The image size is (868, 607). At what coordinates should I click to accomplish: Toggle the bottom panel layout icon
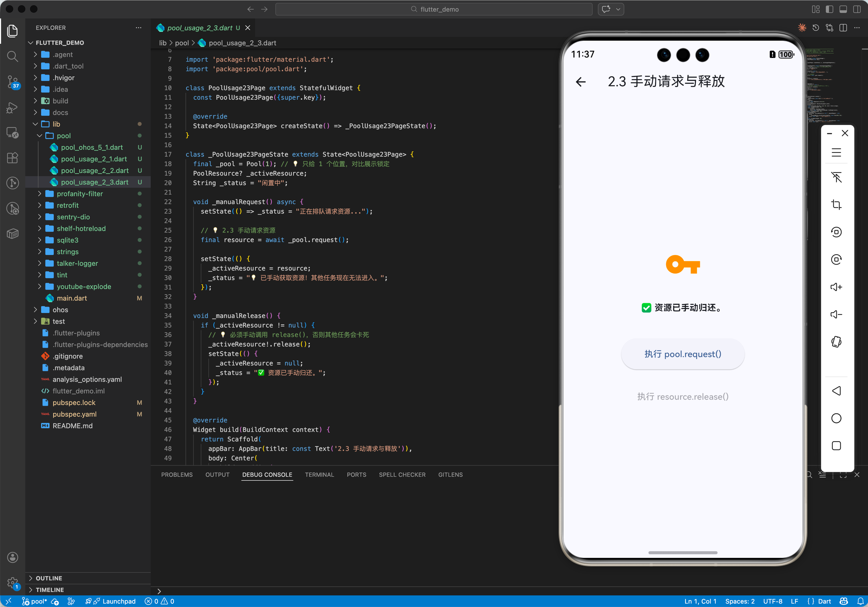tap(843, 9)
